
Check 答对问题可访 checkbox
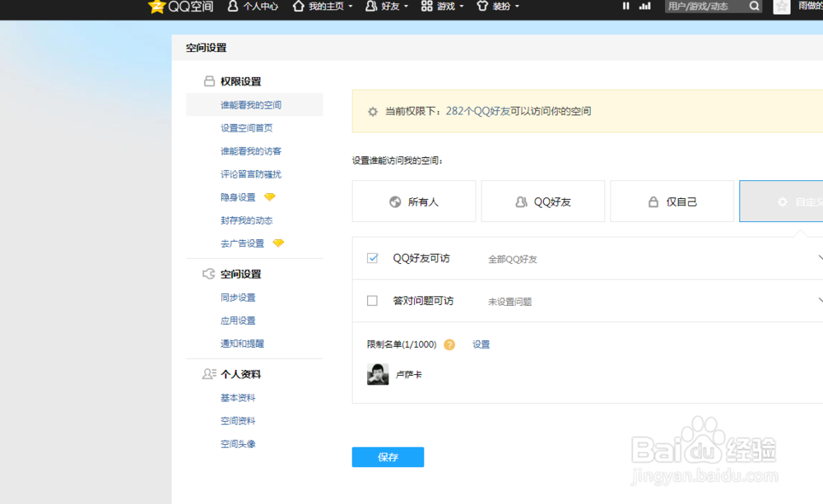click(x=372, y=301)
